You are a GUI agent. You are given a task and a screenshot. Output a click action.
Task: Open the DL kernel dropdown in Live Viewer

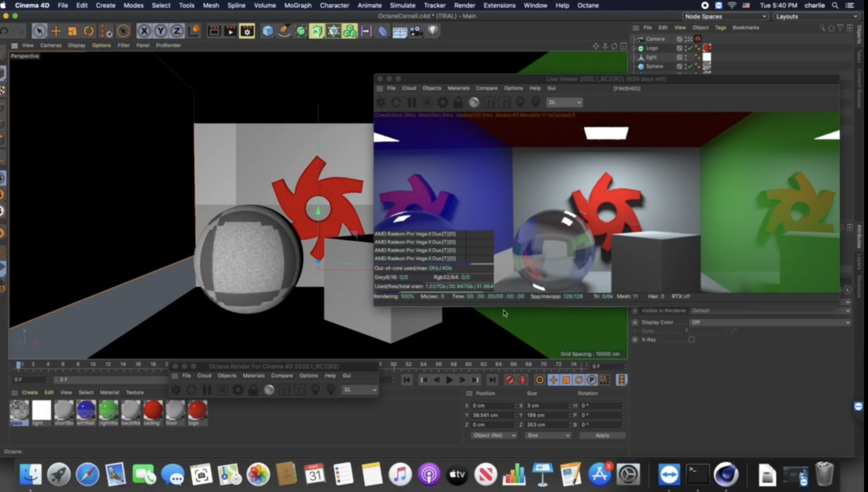564,103
